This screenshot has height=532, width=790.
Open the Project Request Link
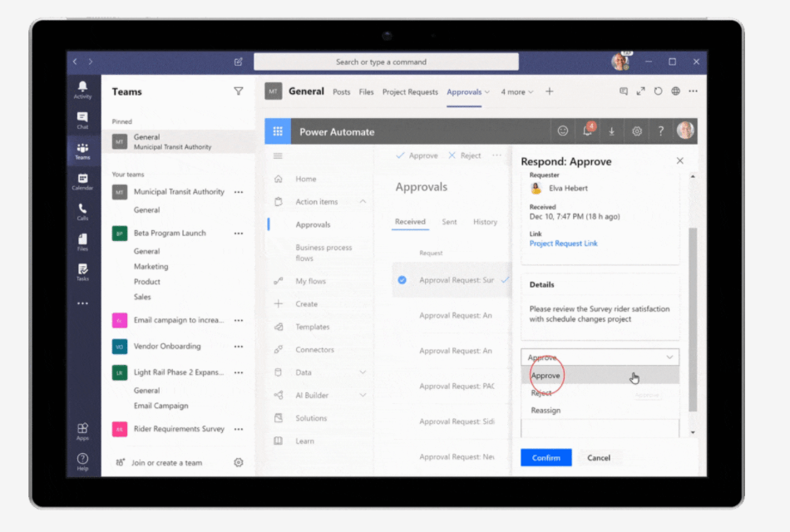point(563,244)
